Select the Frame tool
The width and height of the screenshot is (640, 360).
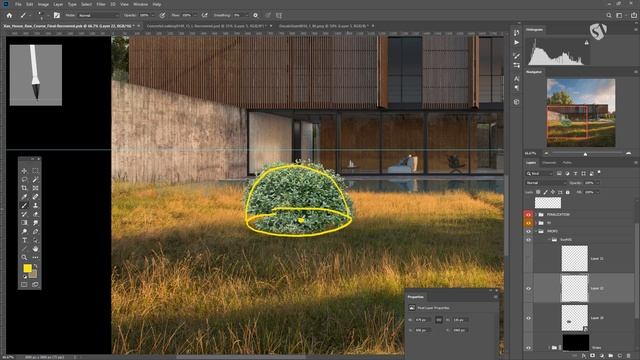tap(36, 188)
